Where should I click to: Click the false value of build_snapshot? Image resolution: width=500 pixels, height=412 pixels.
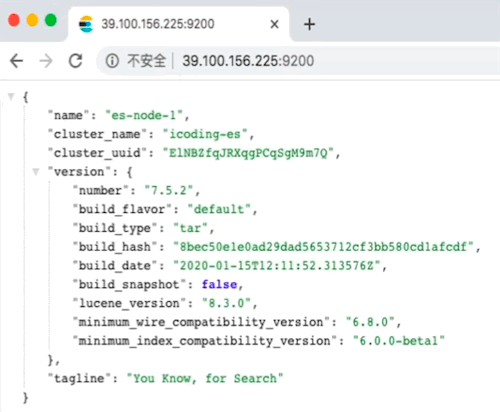point(219,284)
